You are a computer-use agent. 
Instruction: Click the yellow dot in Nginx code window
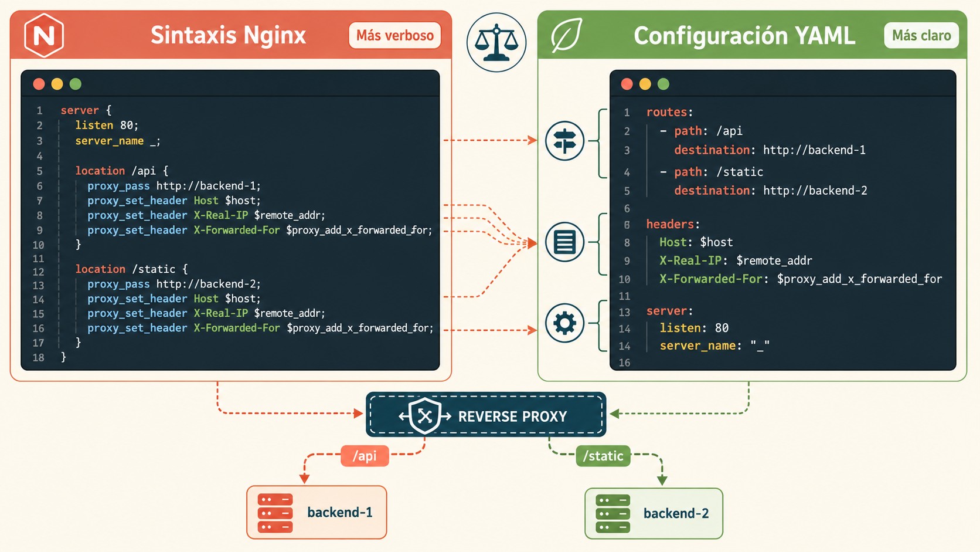57,84
